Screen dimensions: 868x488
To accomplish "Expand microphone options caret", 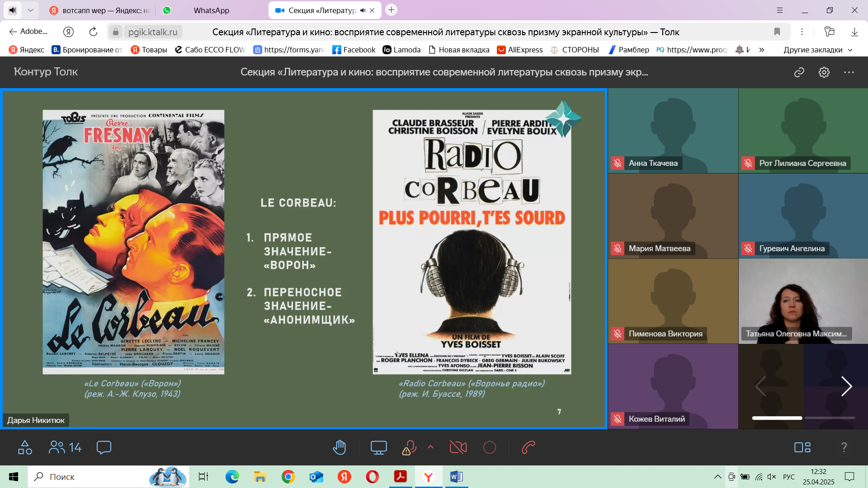I will pos(431,447).
